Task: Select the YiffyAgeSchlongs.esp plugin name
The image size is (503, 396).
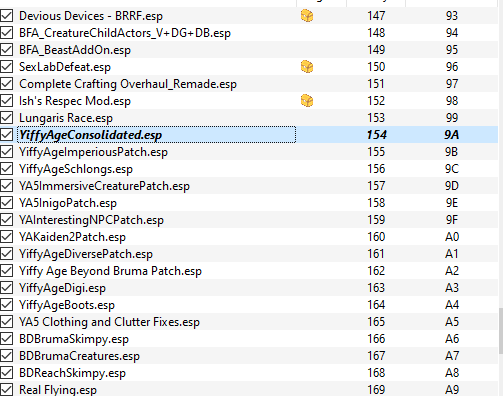Action: pos(76,169)
